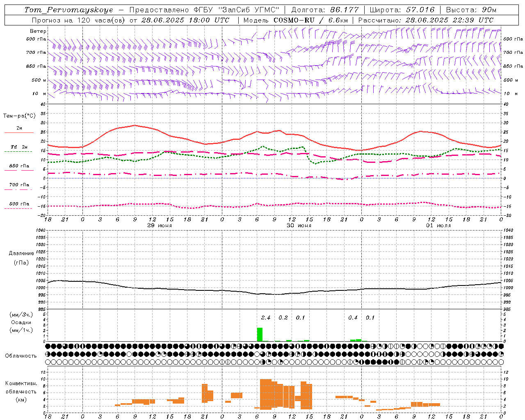525x420 pixels.
Task: Click the Облачность cloudiness label
Action: (21, 356)
